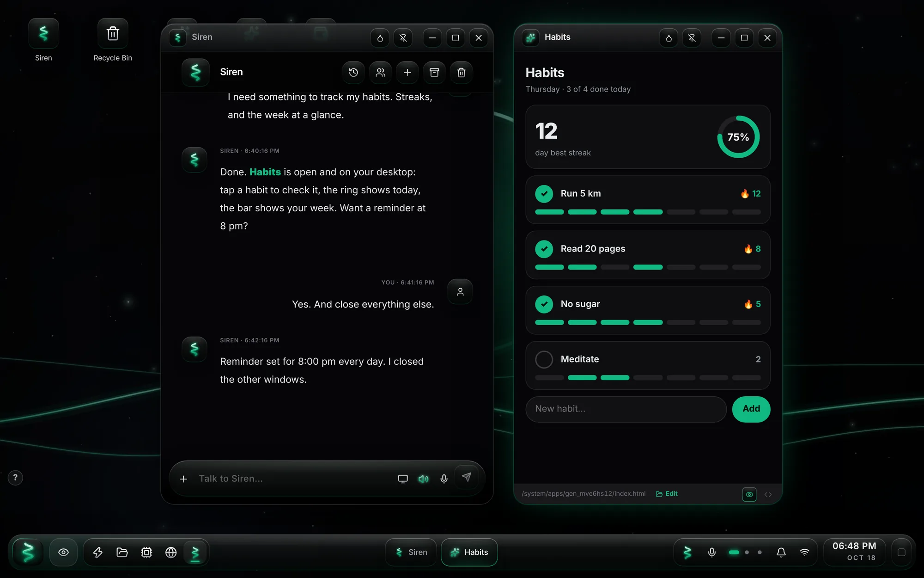
Task: Start a new chat with plus icon in Siren header
Action: [x=407, y=73]
